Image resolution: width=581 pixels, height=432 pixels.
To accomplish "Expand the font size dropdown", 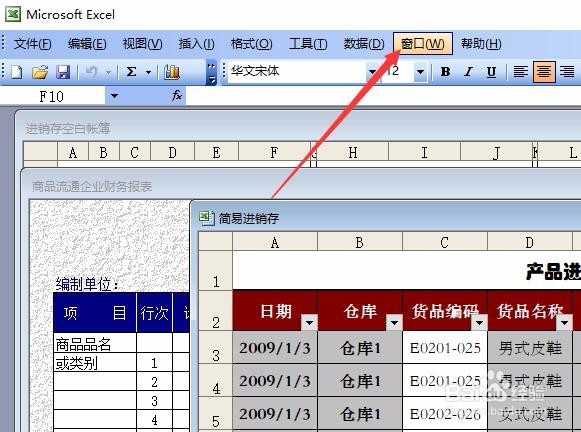I will coord(420,71).
